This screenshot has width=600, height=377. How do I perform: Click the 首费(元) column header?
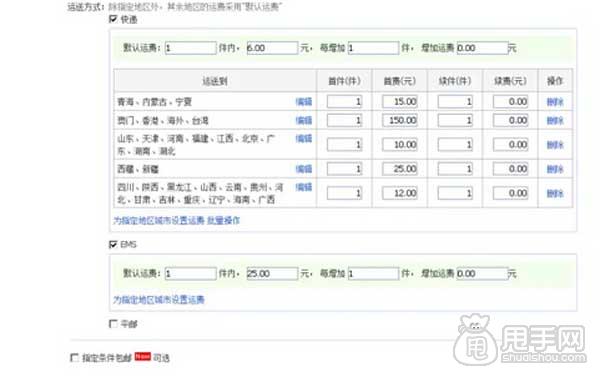click(400, 81)
